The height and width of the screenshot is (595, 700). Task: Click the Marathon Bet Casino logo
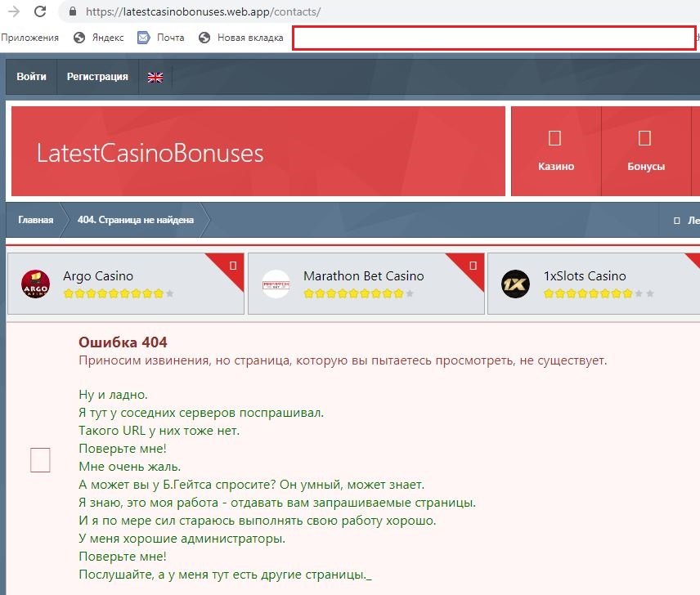276,284
